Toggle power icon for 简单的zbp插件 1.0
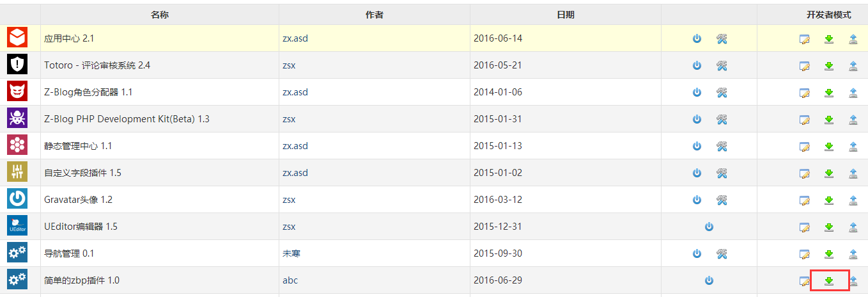868x297 pixels. click(709, 281)
